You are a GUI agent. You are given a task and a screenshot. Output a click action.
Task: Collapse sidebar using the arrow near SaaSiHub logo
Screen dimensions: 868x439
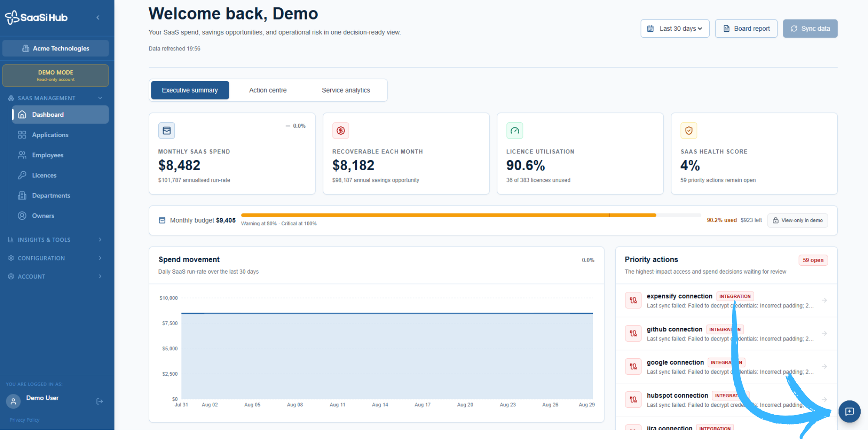(x=98, y=17)
